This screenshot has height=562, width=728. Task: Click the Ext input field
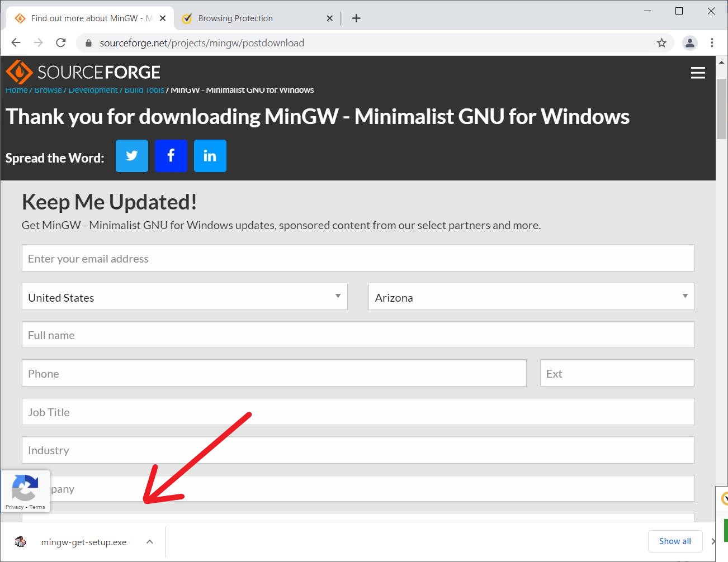click(x=617, y=373)
